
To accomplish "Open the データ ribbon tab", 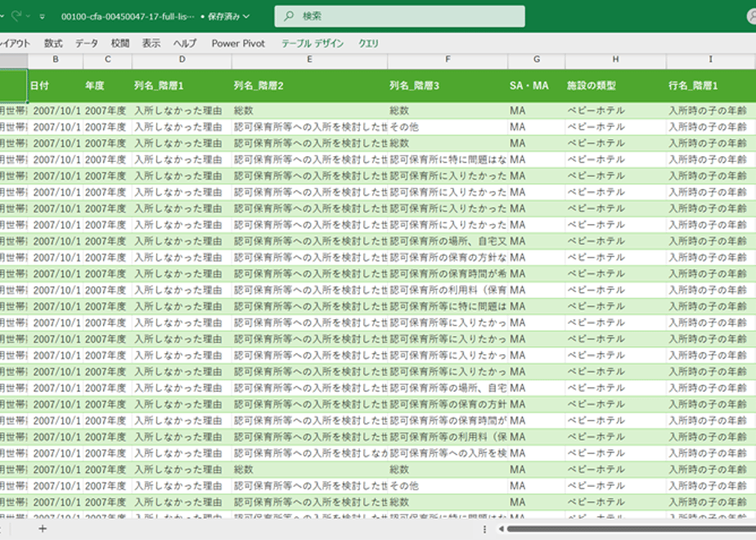I will (87, 43).
